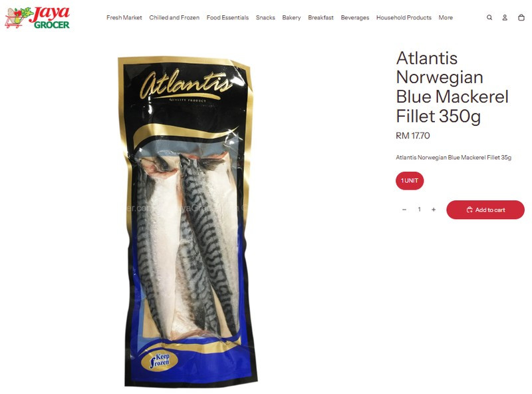Screen dimensions: 532x394
Task: Go to the Snacks category
Action: pos(265,17)
